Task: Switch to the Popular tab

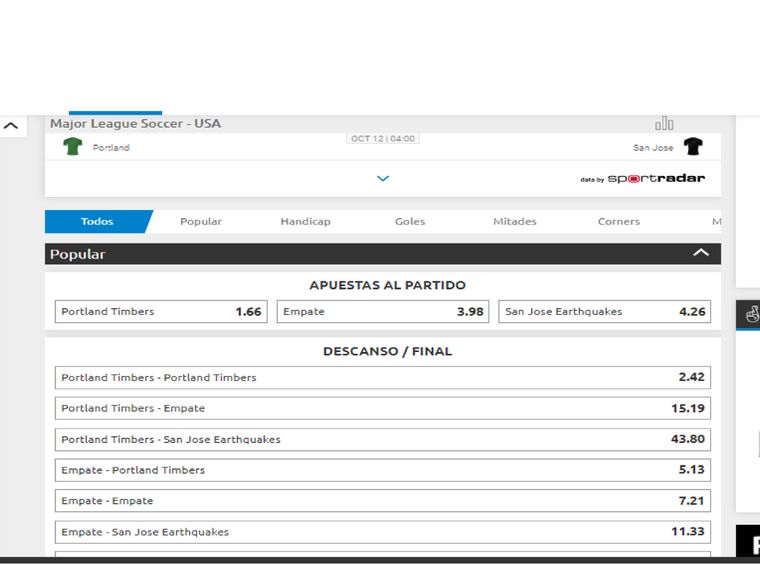Action: [201, 221]
